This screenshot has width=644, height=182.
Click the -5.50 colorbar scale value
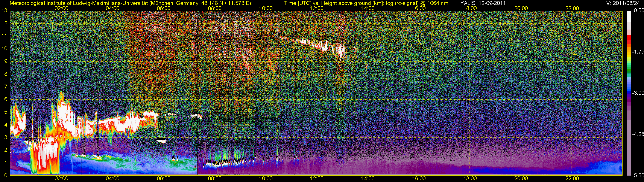pos(638,175)
